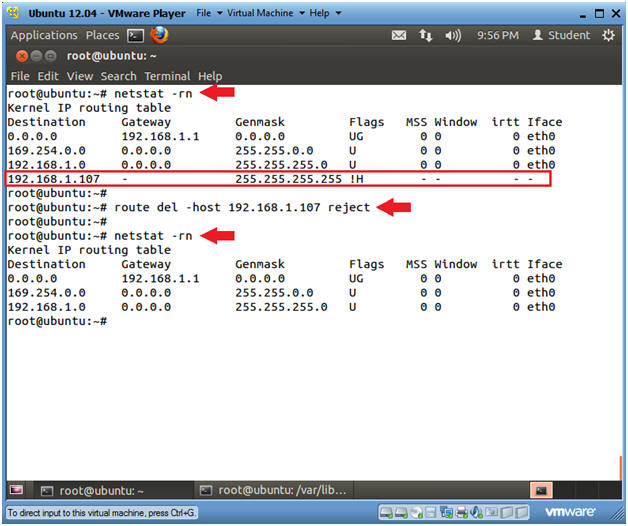Click the 192.168.1.107 destination entry
Viewport: 628px width, 526px height.
pos(54,179)
